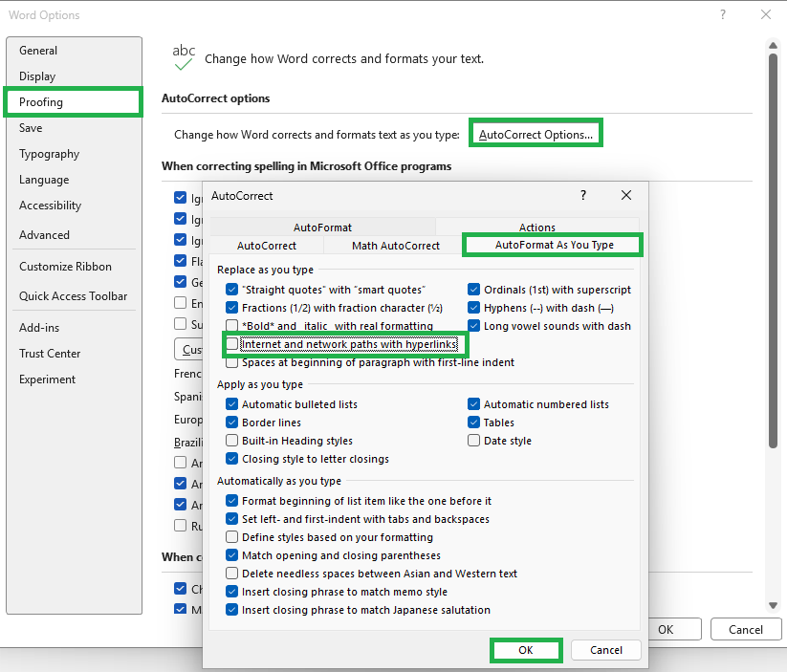Open the Actions tab
The width and height of the screenshot is (787, 672).
[x=537, y=228]
